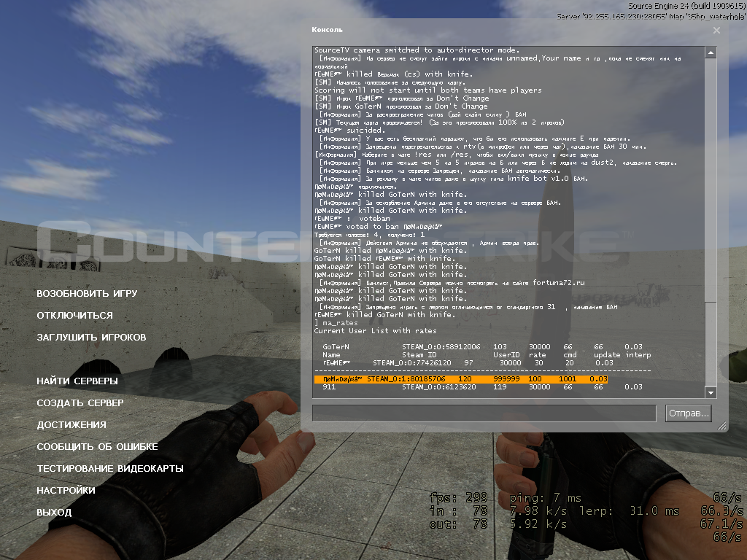Click the Steam ID STEAM_0:0:77426120
Viewport: 747px width, 560px height.
412,363
